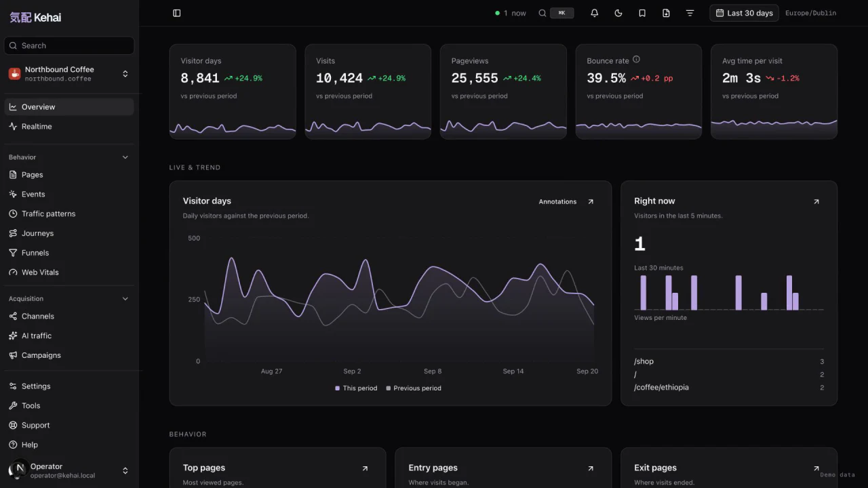The height and width of the screenshot is (488, 868).
Task: Select the Visits stat card
Action: (x=368, y=91)
